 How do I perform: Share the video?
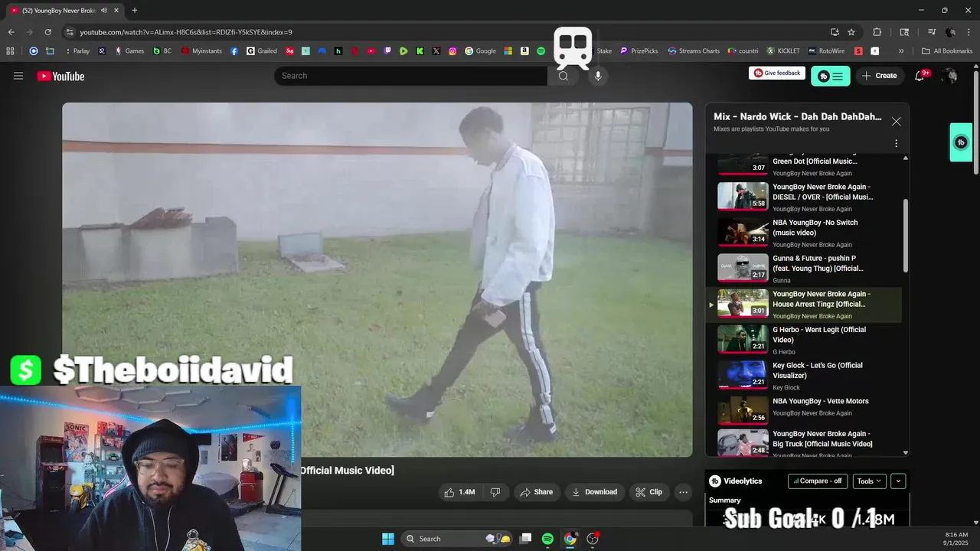(x=536, y=492)
